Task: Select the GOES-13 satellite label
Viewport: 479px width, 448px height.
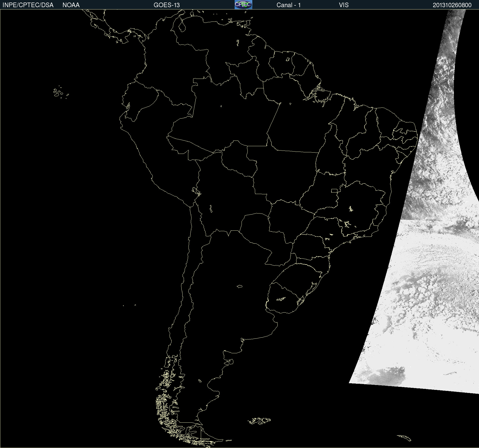Action: 167,5
